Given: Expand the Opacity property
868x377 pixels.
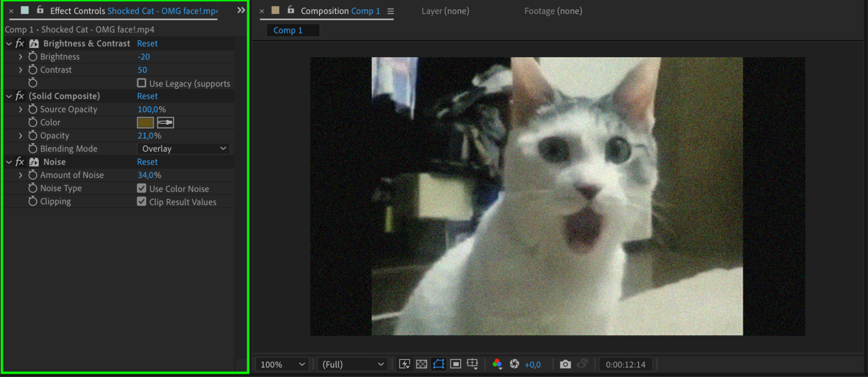Looking at the screenshot, I should pyautogui.click(x=20, y=136).
